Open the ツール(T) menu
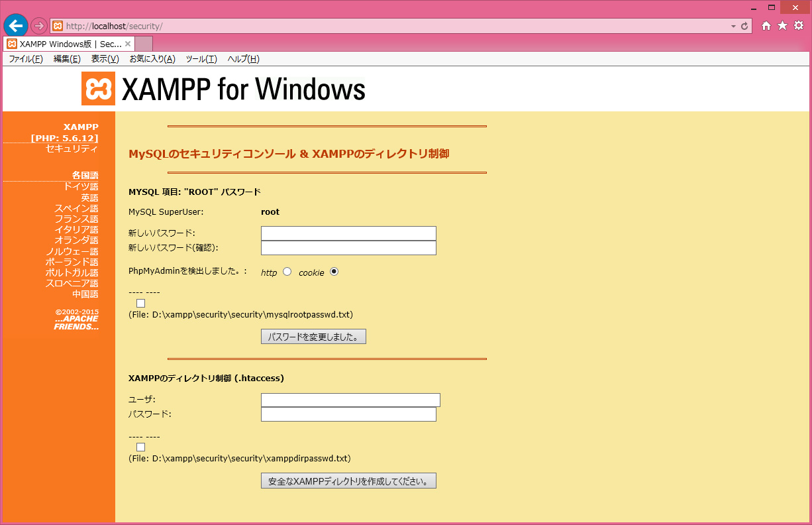The width and height of the screenshot is (812, 525). click(201, 59)
